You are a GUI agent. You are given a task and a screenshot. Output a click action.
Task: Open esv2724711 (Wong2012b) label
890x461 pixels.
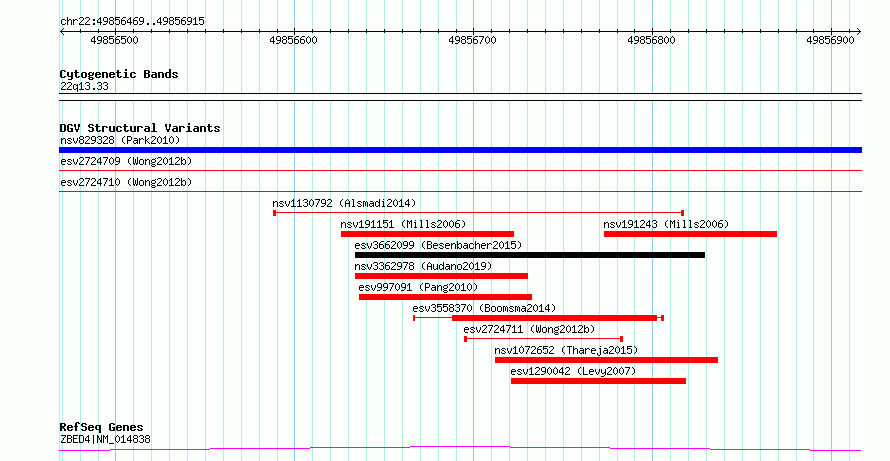tap(529, 329)
